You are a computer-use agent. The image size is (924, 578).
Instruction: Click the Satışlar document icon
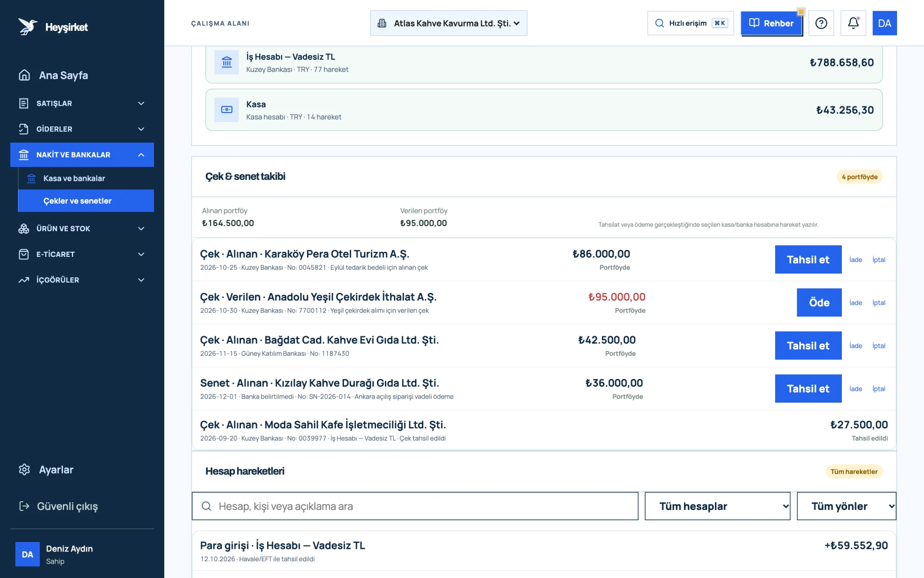24,103
